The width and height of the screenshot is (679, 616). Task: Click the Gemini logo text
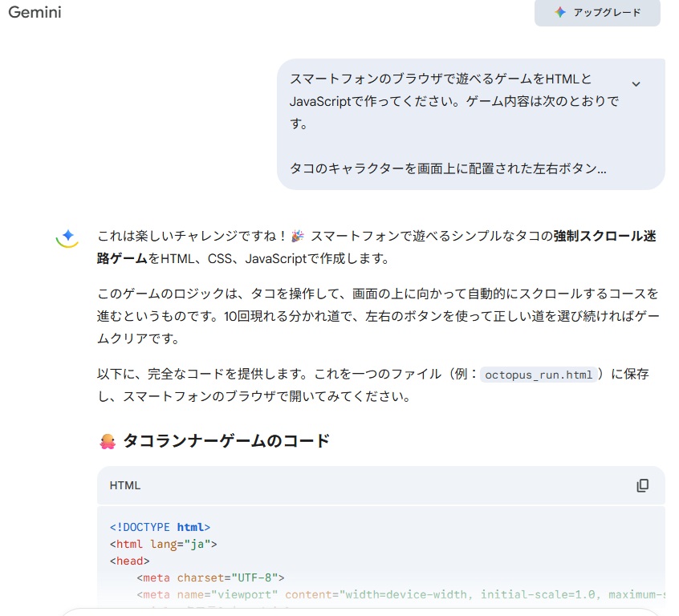click(35, 12)
